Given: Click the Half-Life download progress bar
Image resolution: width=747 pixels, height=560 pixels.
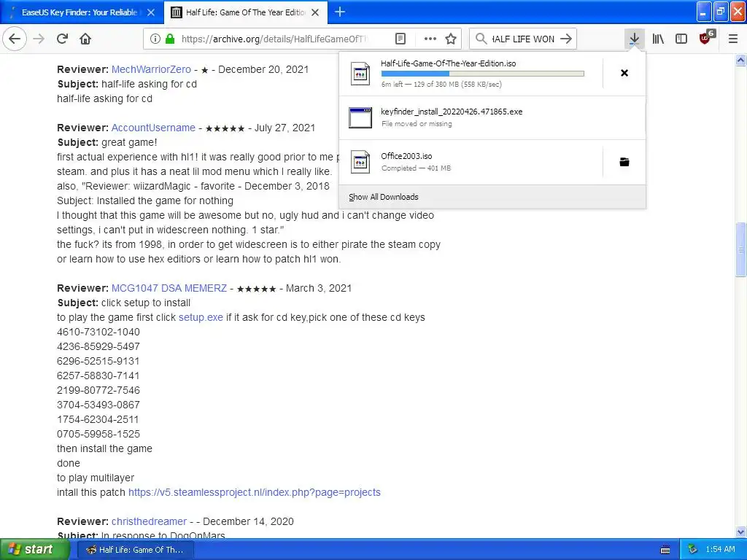Looking at the screenshot, I should click(x=483, y=74).
